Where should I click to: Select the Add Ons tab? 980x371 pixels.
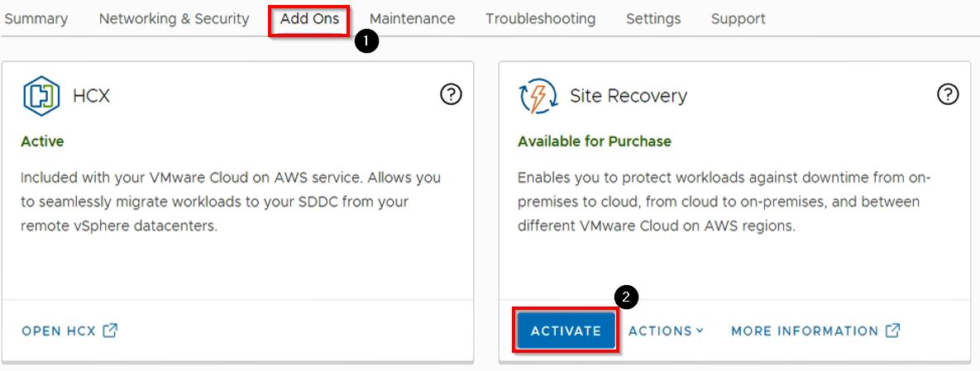[309, 19]
